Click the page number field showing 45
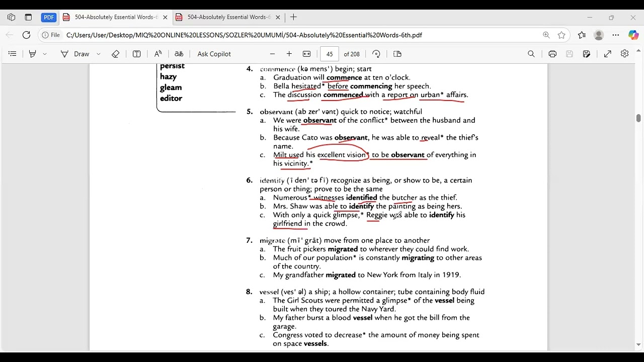This screenshot has width=644, height=362. (330, 54)
